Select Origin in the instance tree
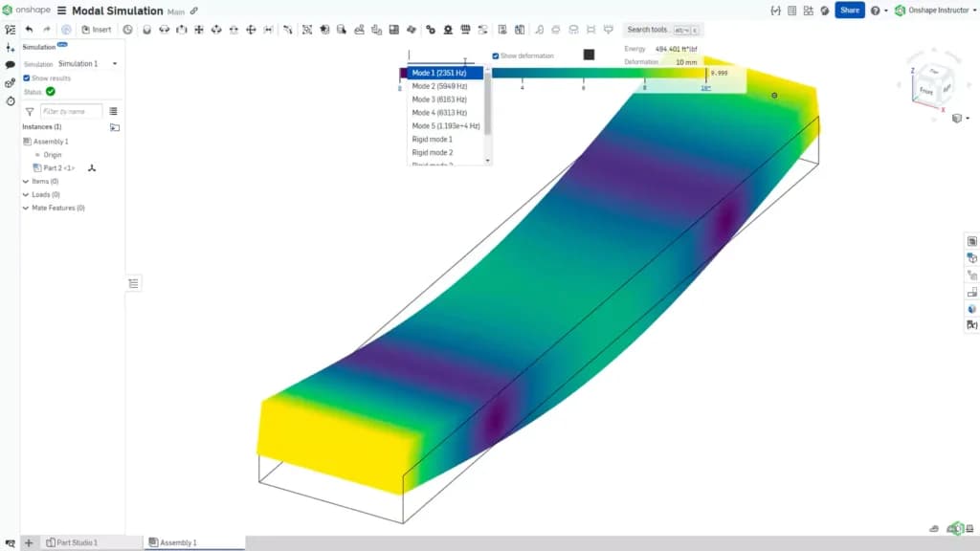Image resolution: width=980 pixels, height=551 pixels. point(52,154)
